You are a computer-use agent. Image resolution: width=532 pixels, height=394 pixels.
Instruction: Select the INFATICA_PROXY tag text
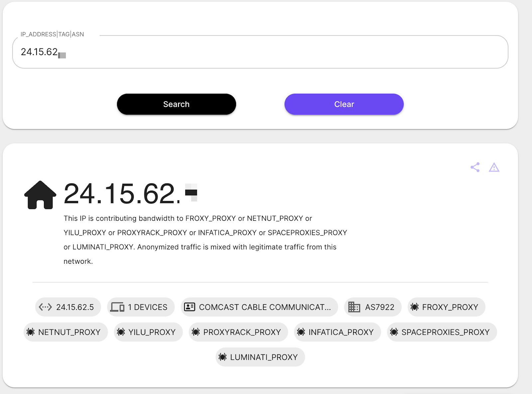click(x=341, y=332)
